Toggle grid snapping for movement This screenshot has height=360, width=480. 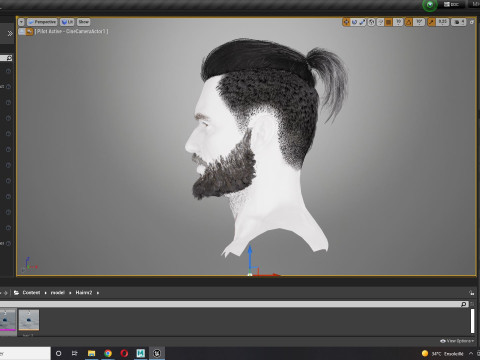[x=388, y=22]
